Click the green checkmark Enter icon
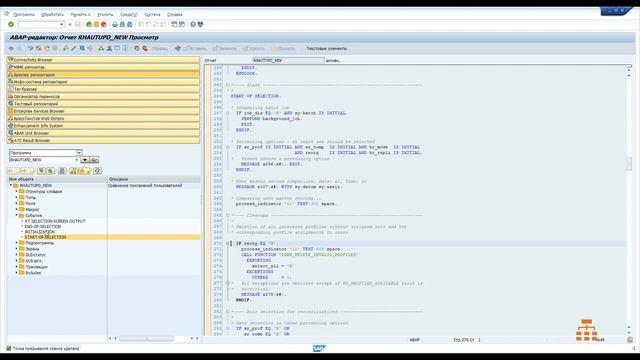Image resolution: width=640 pixels, height=360 pixels. pyautogui.click(x=11, y=24)
